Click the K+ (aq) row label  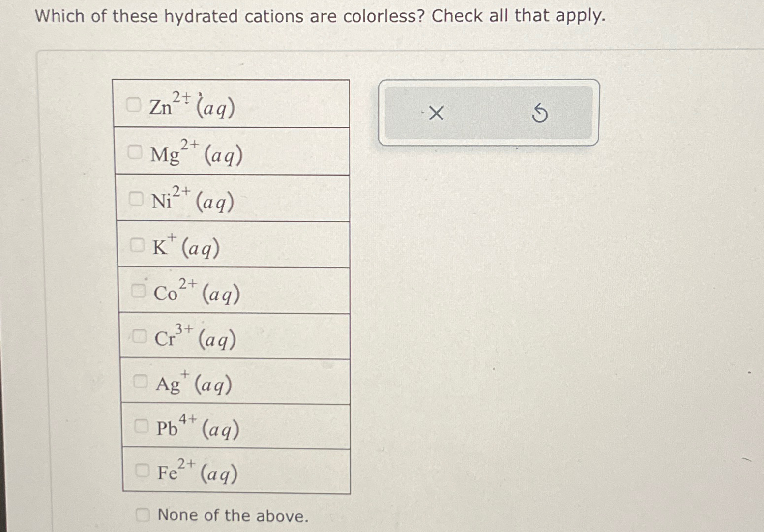(x=184, y=246)
